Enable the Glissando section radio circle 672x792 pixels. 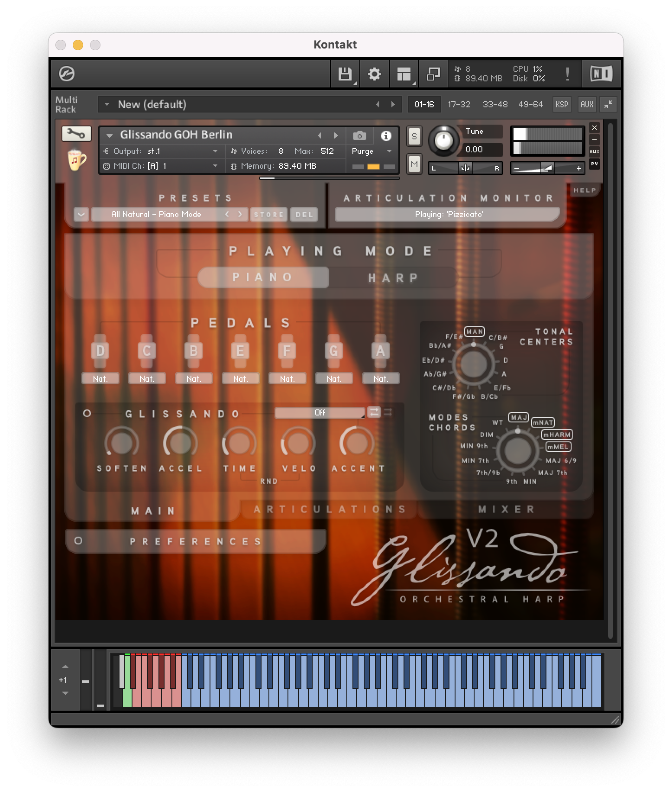point(87,413)
